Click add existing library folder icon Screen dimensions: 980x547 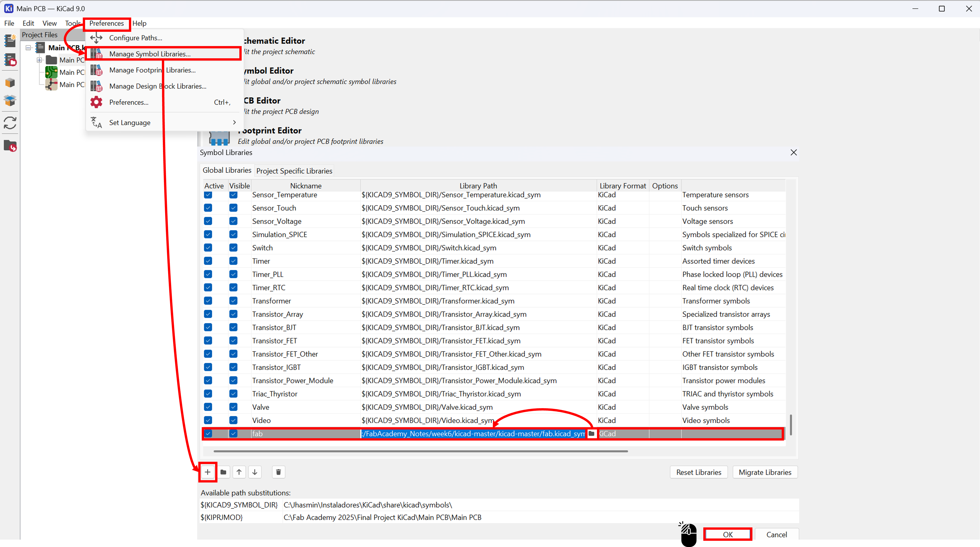(x=223, y=472)
